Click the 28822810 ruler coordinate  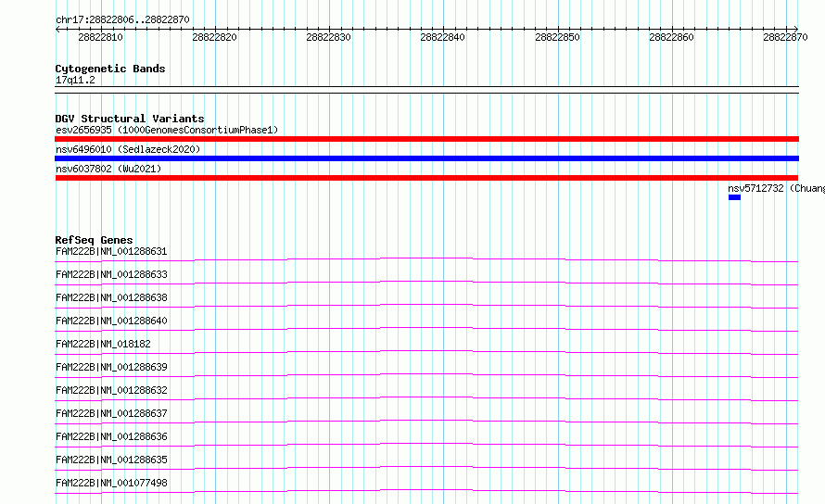pyautogui.click(x=100, y=37)
